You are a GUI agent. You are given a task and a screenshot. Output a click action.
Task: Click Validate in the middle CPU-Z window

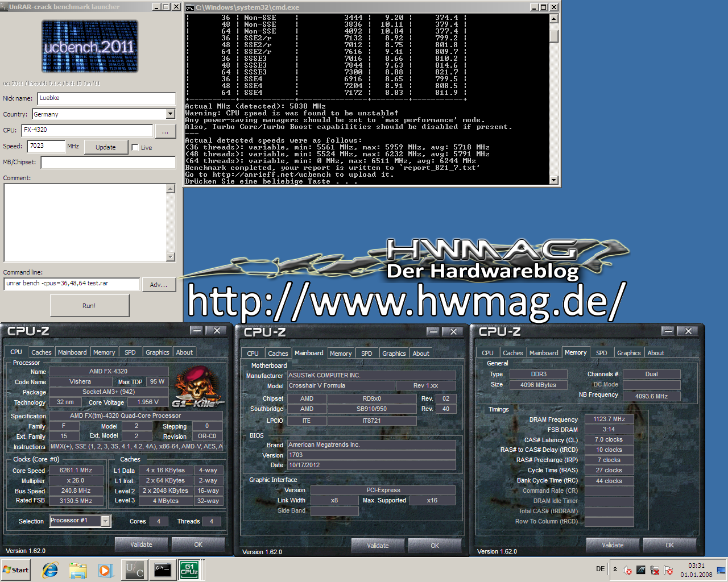(x=378, y=546)
